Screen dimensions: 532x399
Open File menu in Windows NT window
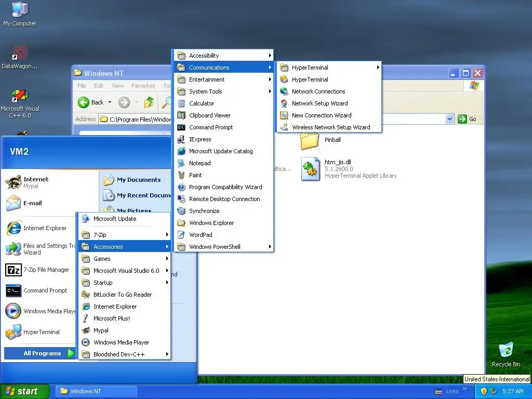coord(82,86)
